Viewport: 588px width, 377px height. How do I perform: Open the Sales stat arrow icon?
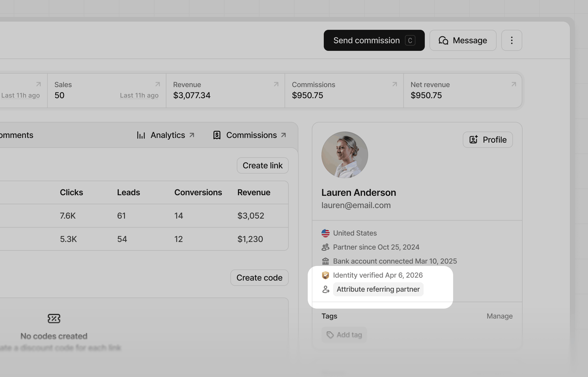coord(158,84)
